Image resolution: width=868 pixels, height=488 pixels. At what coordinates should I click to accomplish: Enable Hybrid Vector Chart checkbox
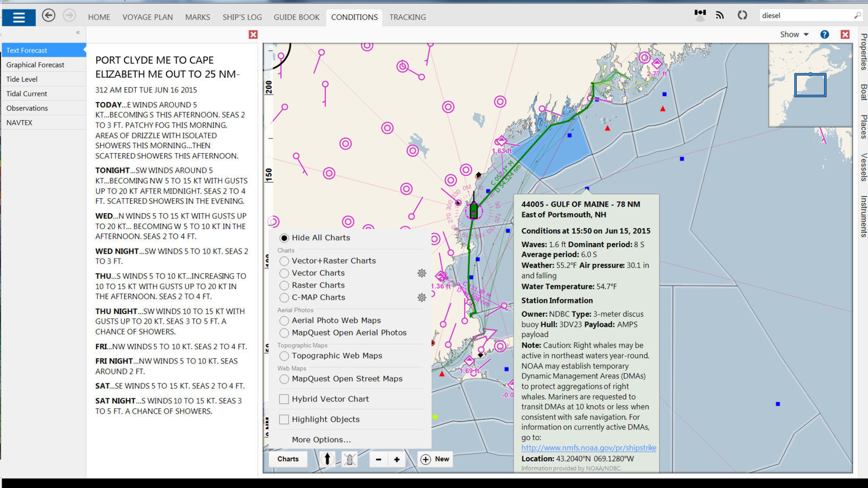(284, 399)
